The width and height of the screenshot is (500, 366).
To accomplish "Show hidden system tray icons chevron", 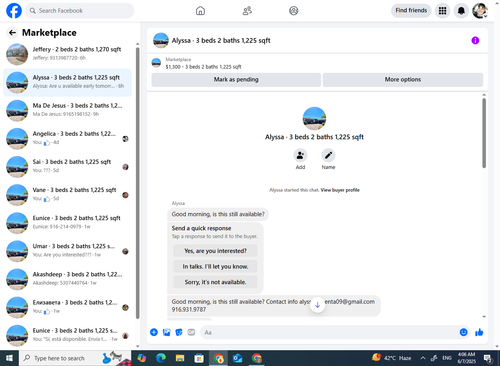I will point(423,358).
